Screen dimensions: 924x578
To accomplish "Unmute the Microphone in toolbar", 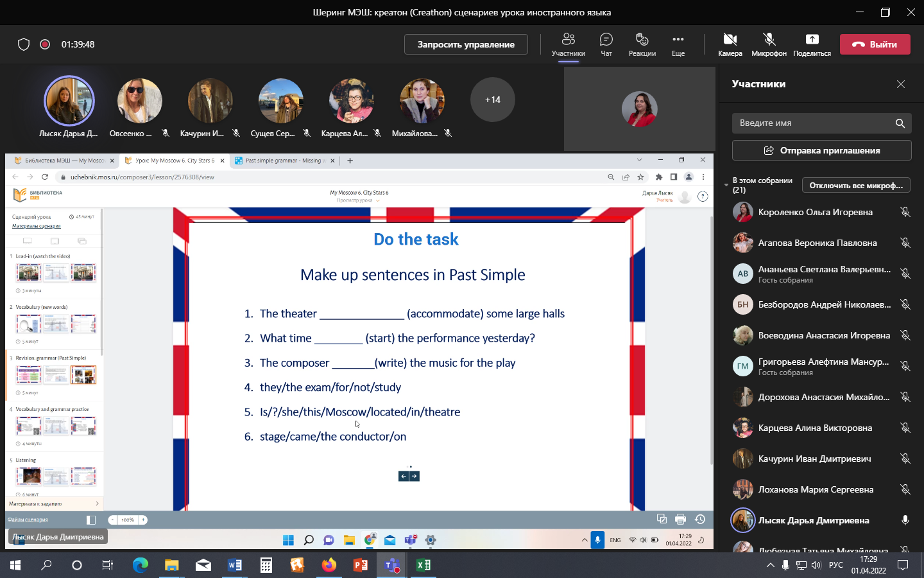I will pyautogui.click(x=769, y=40).
